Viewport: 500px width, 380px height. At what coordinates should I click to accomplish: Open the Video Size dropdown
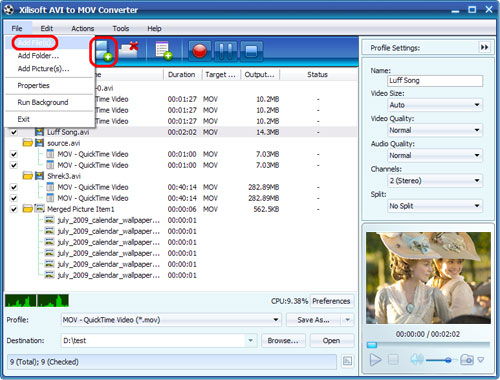click(435, 105)
